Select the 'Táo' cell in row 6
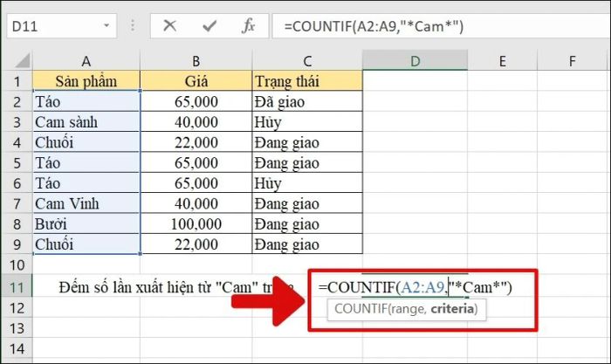Screen dimensions: 611x364 point(86,183)
